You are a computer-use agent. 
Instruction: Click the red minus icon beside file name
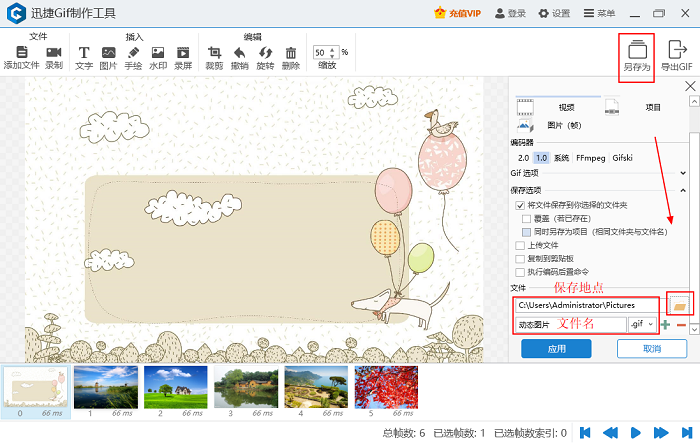681,325
